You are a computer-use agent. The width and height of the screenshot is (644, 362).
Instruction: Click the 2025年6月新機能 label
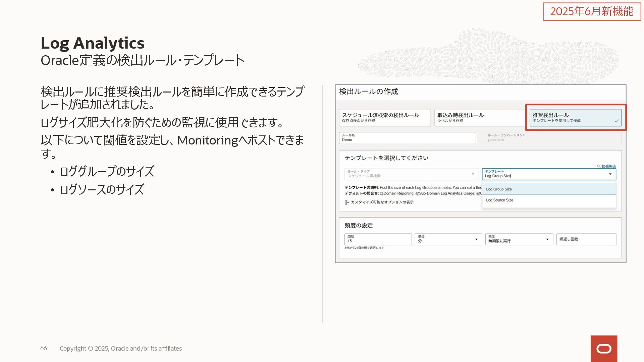tap(592, 11)
